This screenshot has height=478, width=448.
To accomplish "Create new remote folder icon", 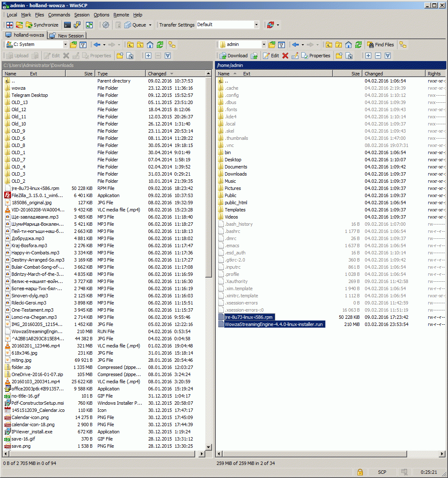I will tap(339, 56).
